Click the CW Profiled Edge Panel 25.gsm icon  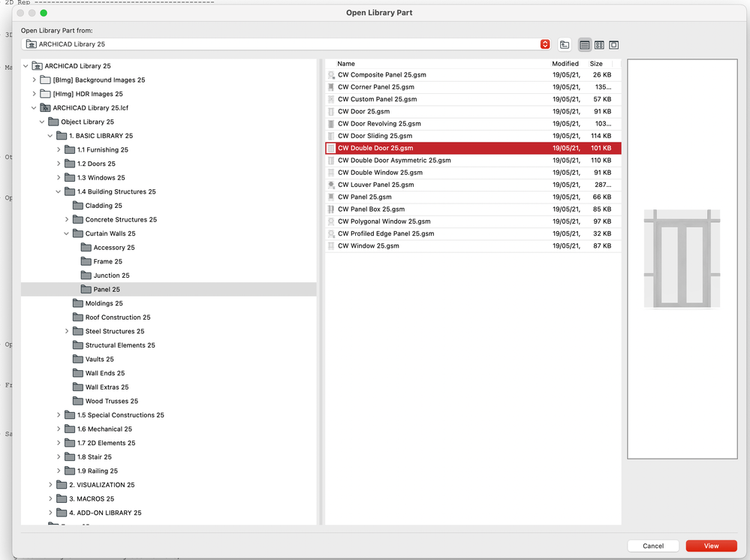click(331, 233)
